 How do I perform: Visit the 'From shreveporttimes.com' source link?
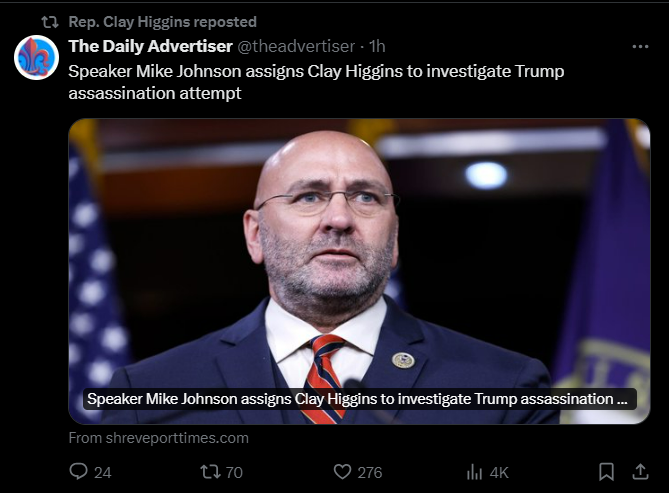(x=158, y=438)
